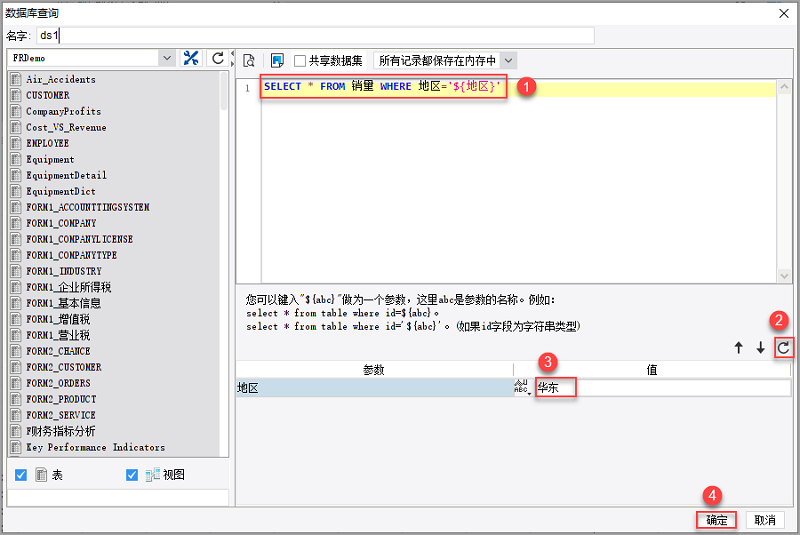Move parameter up with up arrow

point(738,348)
